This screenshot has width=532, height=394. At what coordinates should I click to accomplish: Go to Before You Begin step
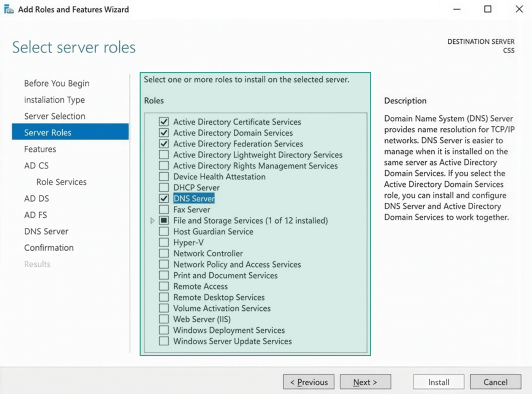pyautogui.click(x=57, y=83)
